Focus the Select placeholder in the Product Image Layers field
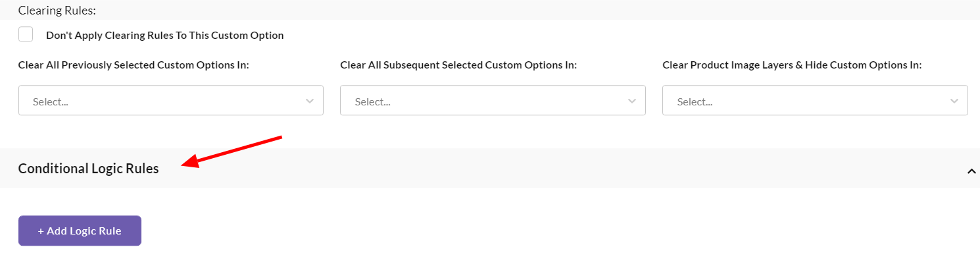The width and height of the screenshot is (980, 278). pos(695,102)
